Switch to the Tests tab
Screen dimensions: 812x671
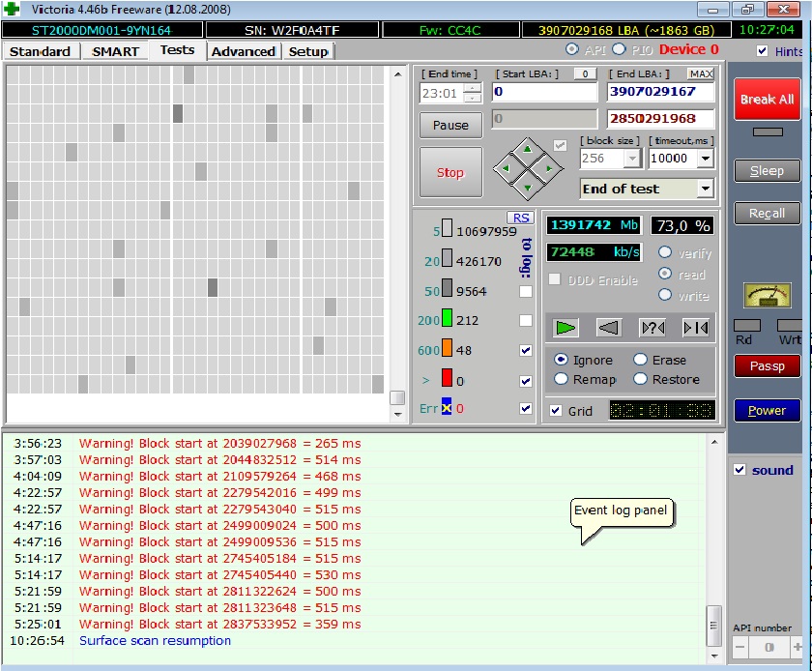[177, 50]
